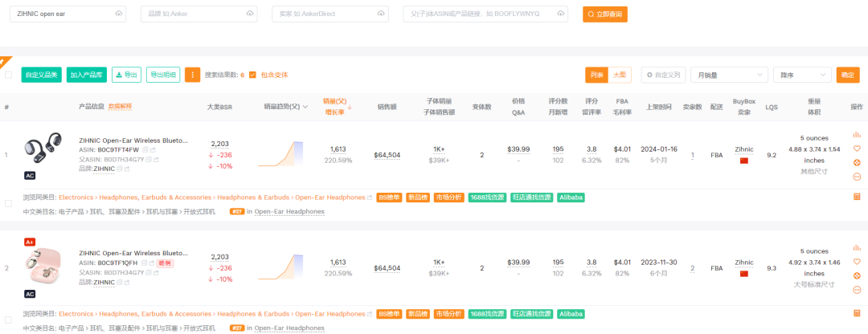The image size is (868, 334).
Task: Open the calculator icon below row 1
Action: [857, 198]
